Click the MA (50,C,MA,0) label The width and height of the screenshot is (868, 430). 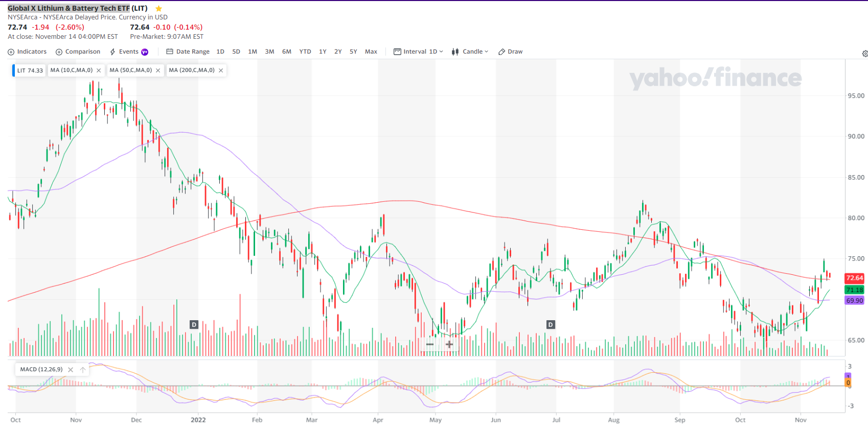[131, 70]
